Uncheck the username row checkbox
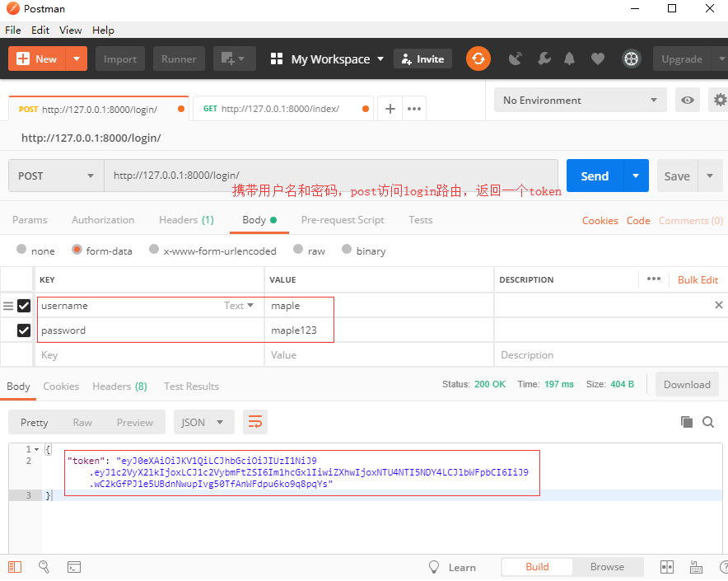This screenshot has width=728, height=581. tap(24, 306)
